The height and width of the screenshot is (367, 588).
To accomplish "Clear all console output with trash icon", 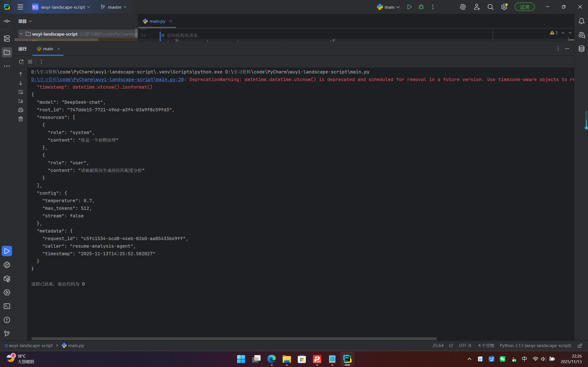I will click(x=21, y=119).
